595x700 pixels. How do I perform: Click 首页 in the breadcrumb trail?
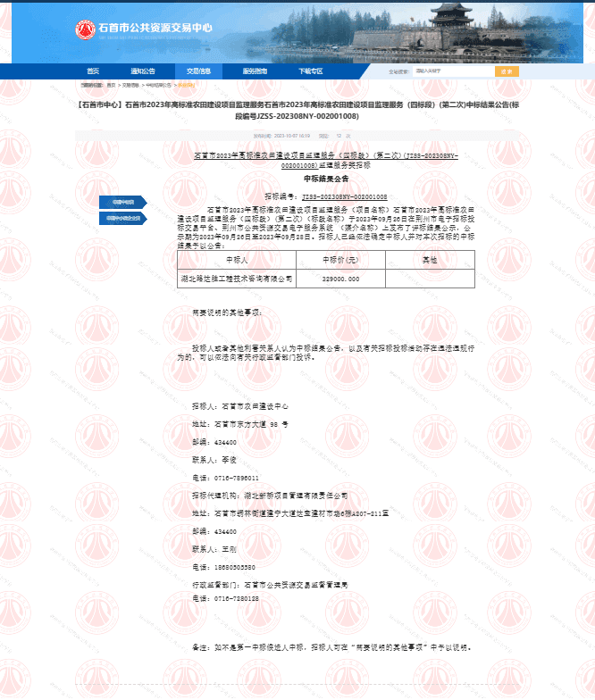point(111,86)
